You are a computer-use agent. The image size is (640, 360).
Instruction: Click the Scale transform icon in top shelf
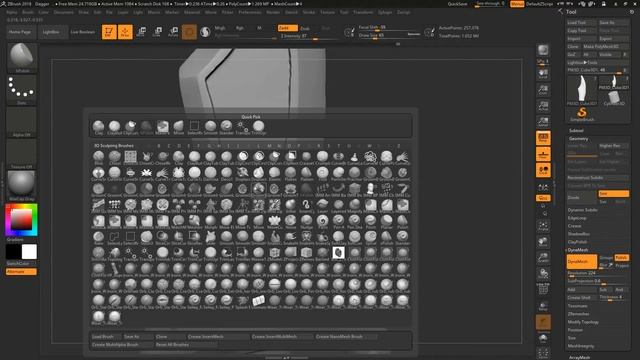click(x=158, y=32)
